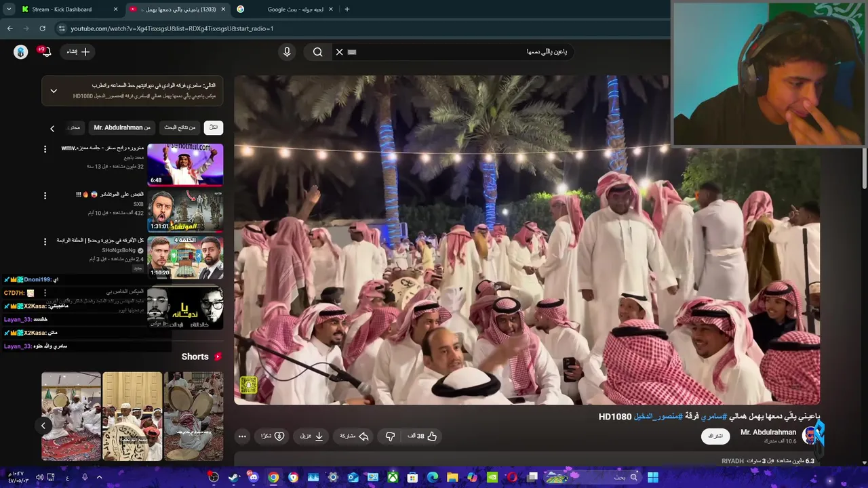Viewport: 868px width, 488px height.
Task: Open Outlook from the taskbar
Action: pyautogui.click(x=353, y=478)
